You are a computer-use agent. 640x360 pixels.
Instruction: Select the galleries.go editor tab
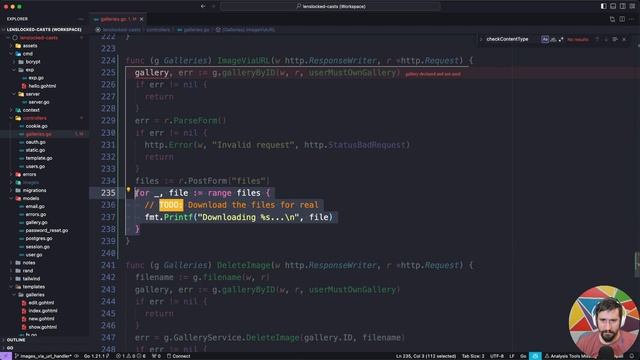pyautogui.click(x=118, y=19)
